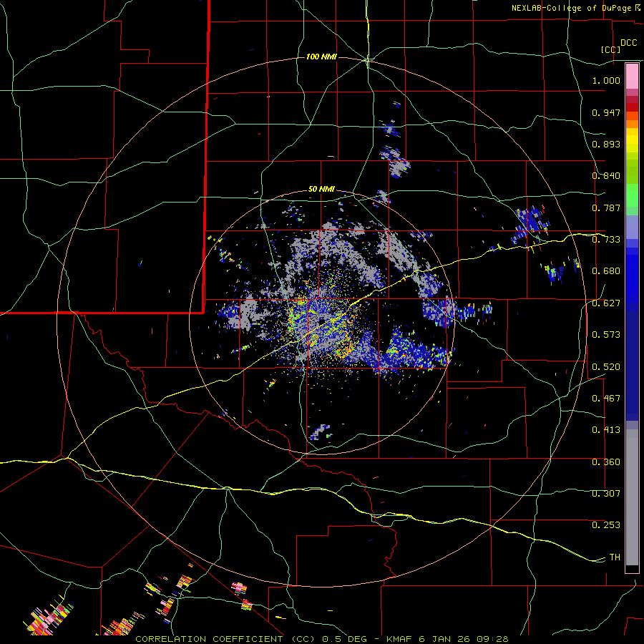The height and width of the screenshot is (644, 644).
Task: Select the 0.467 legend value
Action: [606, 399]
